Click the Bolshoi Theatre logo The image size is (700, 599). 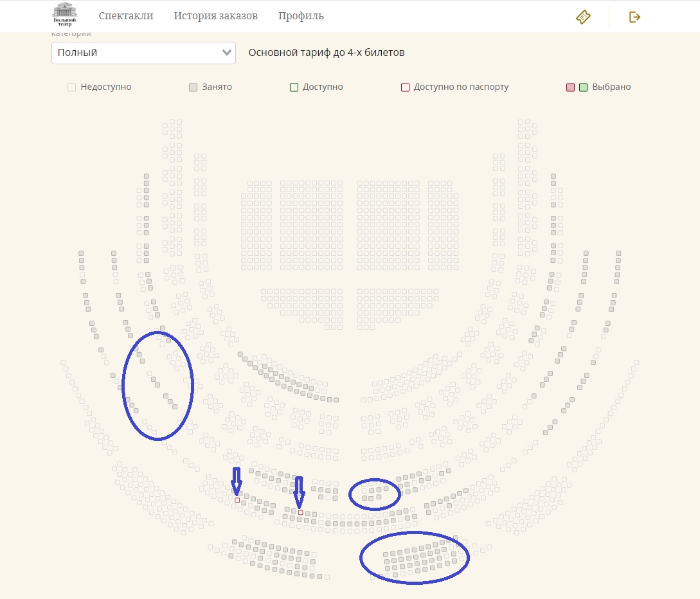(x=64, y=14)
